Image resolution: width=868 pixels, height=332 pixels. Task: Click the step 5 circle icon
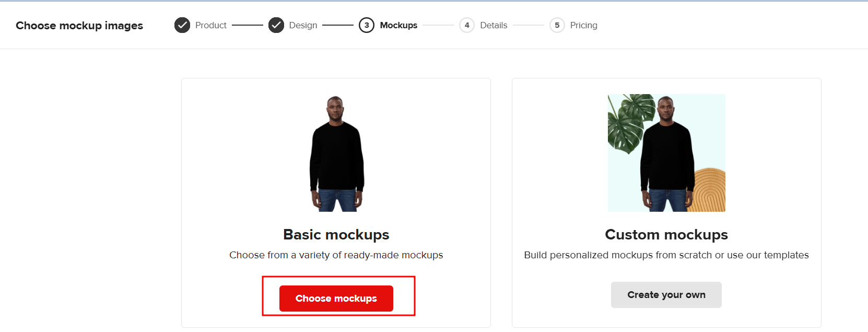(x=557, y=25)
